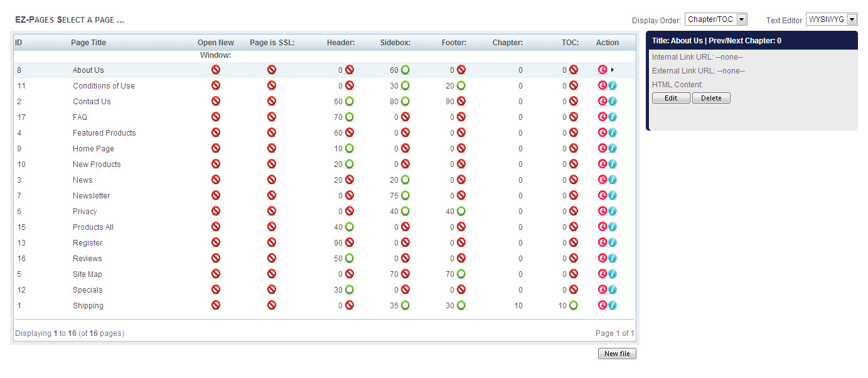
Task: Open edit icon for Featured Products
Action: point(603,132)
